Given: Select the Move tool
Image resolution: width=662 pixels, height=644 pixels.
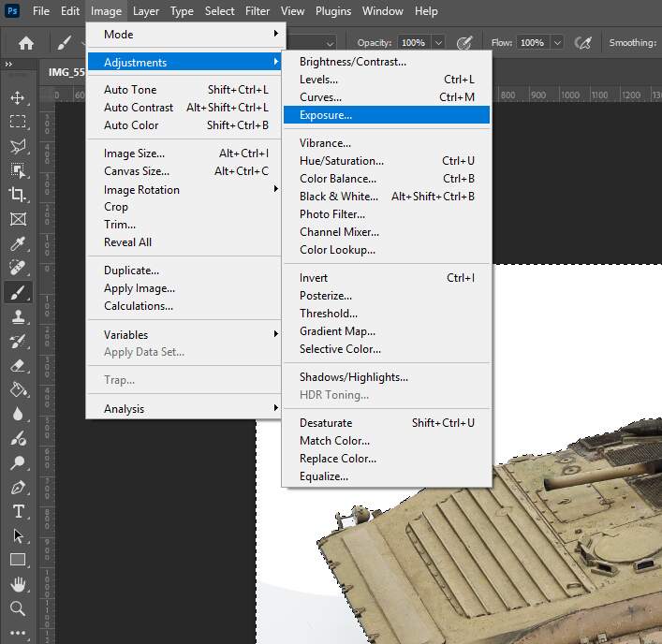Looking at the screenshot, I should tap(18, 97).
